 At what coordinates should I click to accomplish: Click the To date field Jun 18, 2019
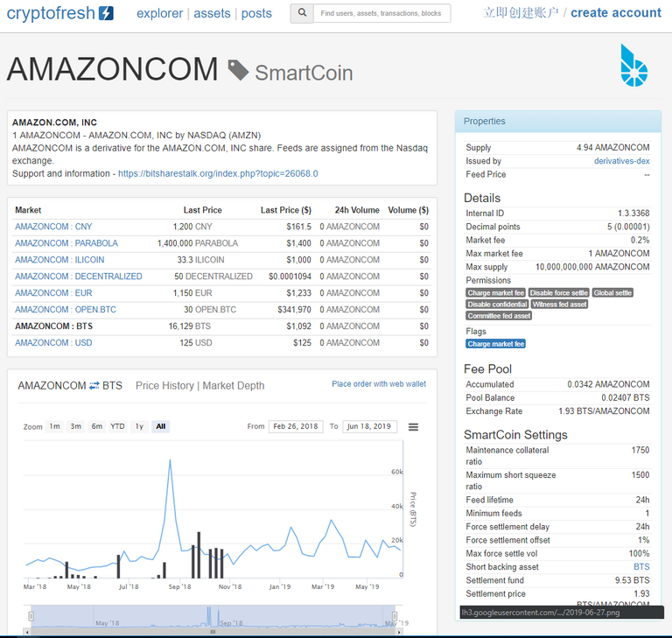pos(369,426)
